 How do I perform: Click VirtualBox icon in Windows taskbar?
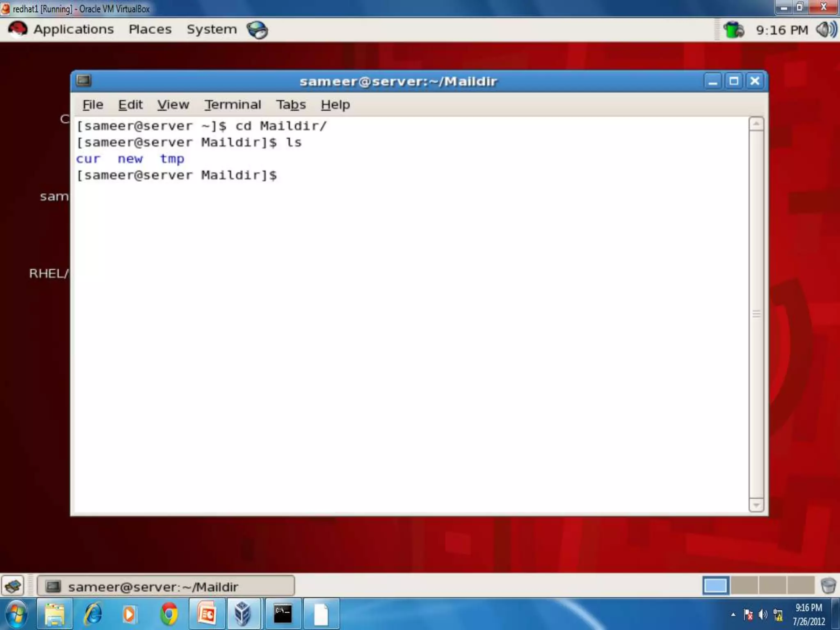tap(243, 614)
